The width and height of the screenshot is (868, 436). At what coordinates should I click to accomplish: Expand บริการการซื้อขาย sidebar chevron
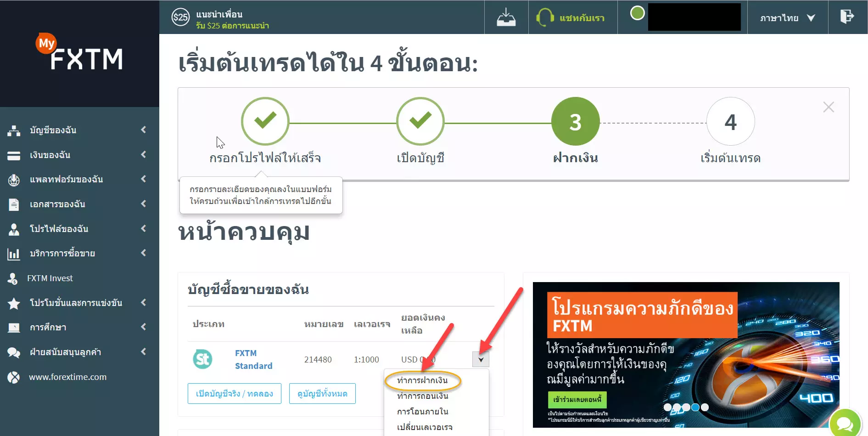[144, 253]
